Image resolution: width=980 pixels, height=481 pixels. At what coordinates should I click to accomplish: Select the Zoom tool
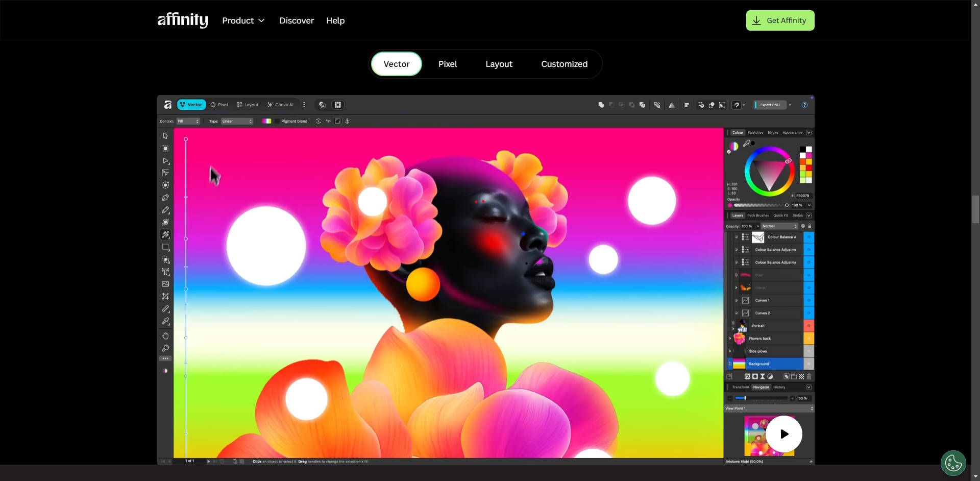pos(165,348)
